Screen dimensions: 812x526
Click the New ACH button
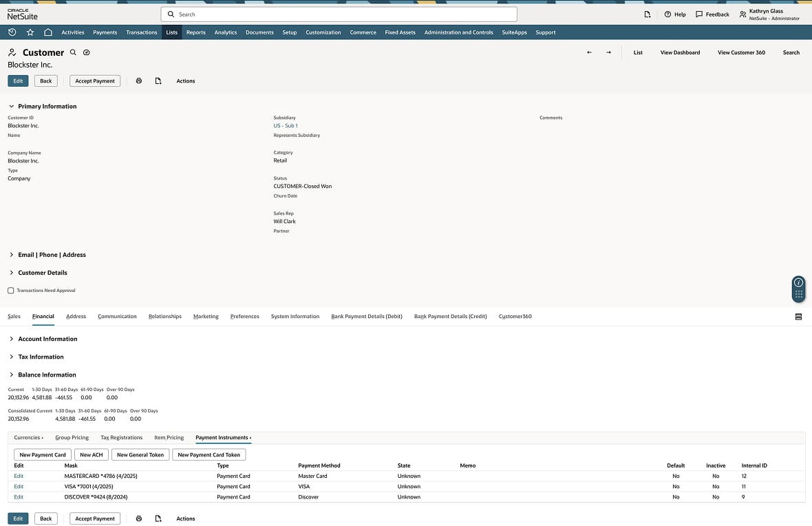[x=91, y=454]
